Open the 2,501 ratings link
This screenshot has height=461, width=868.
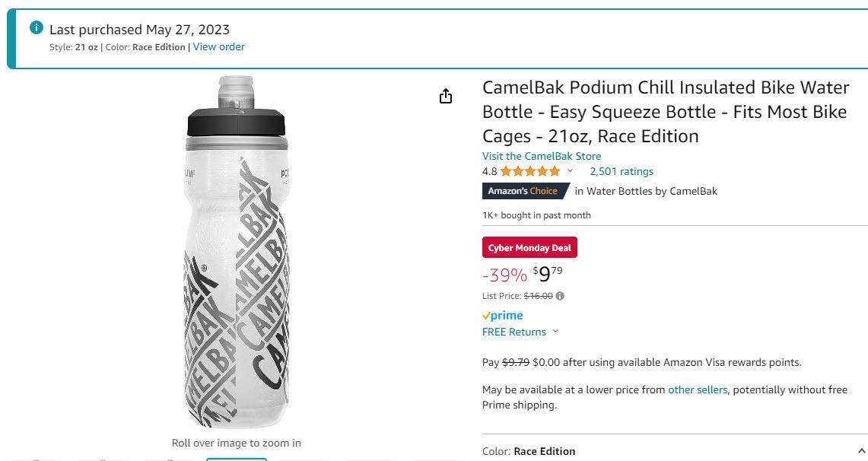pos(621,171)
